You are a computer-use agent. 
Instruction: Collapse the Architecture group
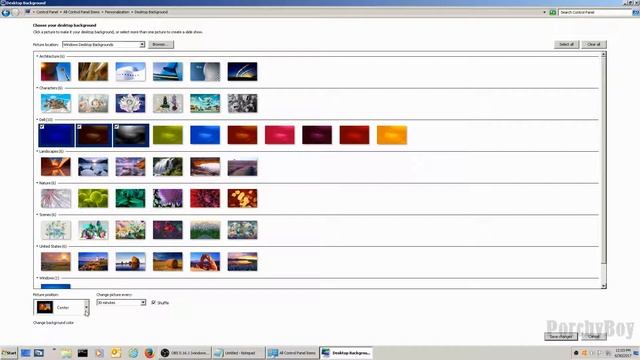37,56
